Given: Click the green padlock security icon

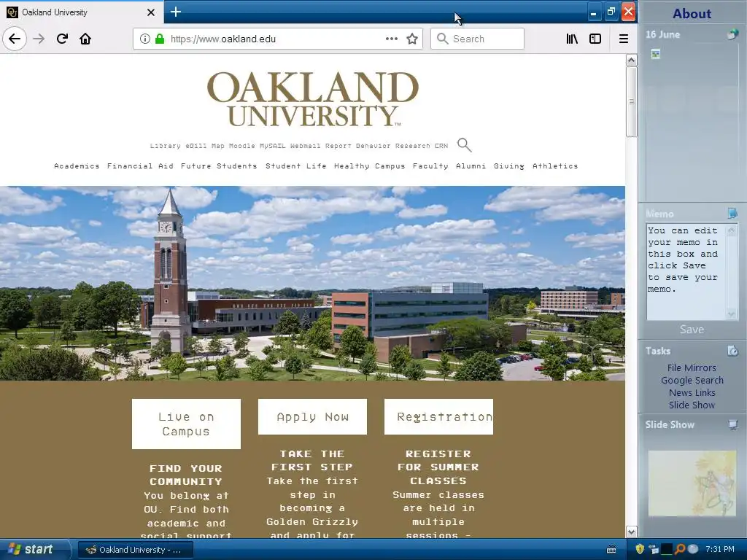Looking at the screenshot, I should click(160, 39).
